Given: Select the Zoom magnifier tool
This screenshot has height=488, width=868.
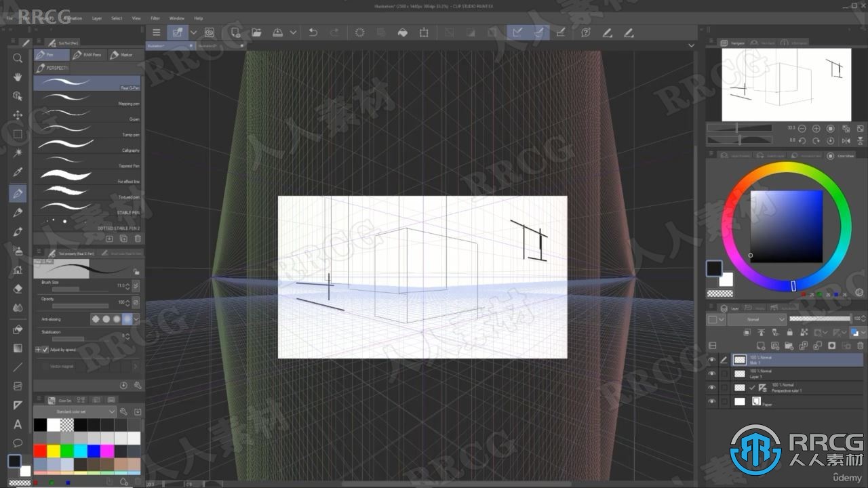Looking at the screenshot, I should [18, 58].
